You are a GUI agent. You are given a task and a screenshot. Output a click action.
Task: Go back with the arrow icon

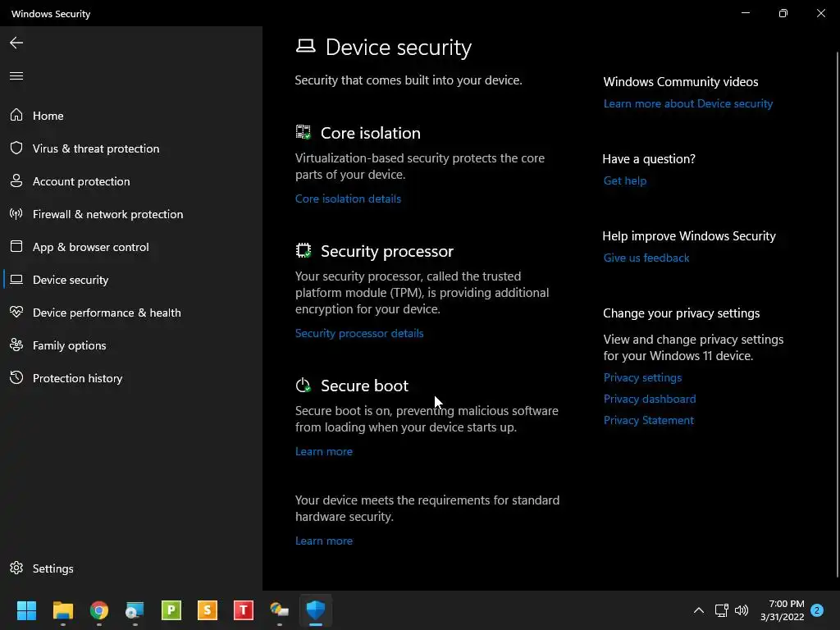[x=16, y=43]
